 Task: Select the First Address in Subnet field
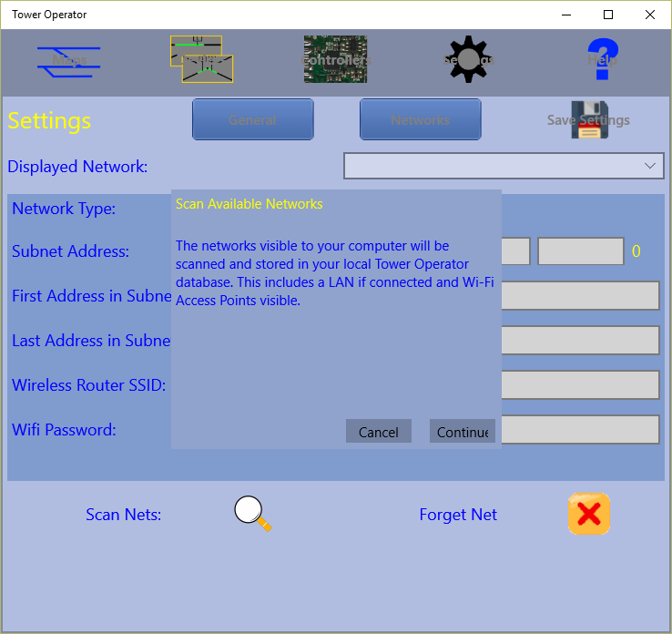pos(579,296)
